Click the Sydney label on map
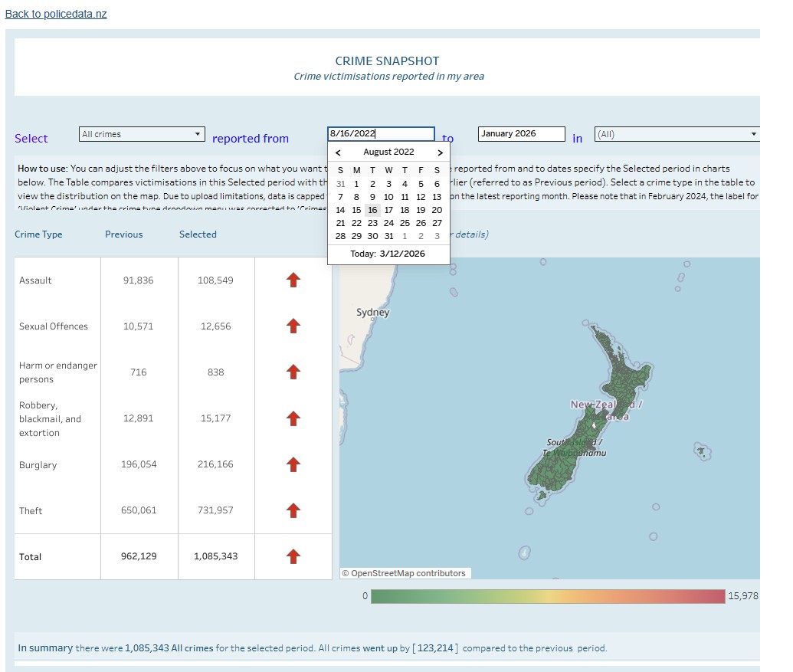This screenshot has width=793, height=672. (x=372, y=312)
